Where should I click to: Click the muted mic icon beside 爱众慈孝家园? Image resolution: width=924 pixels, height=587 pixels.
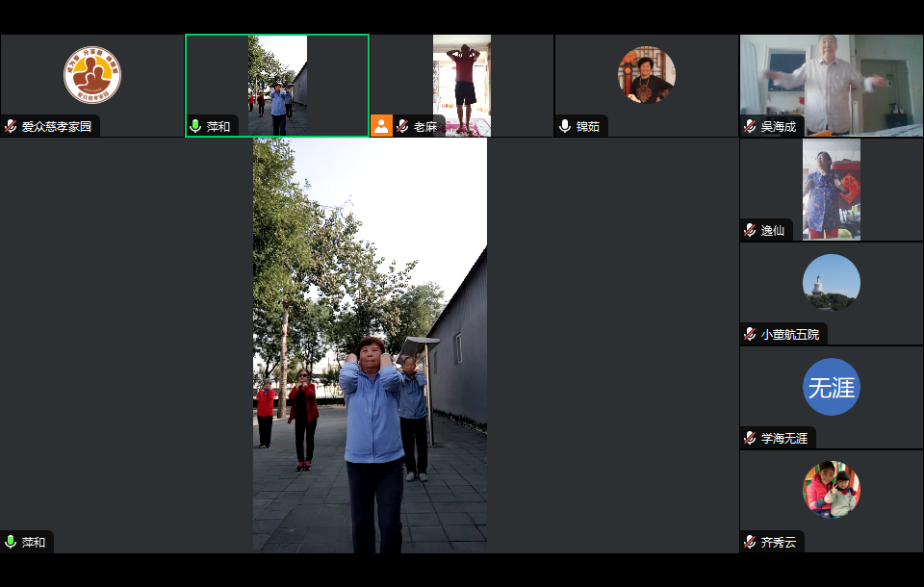pos(11,126)
